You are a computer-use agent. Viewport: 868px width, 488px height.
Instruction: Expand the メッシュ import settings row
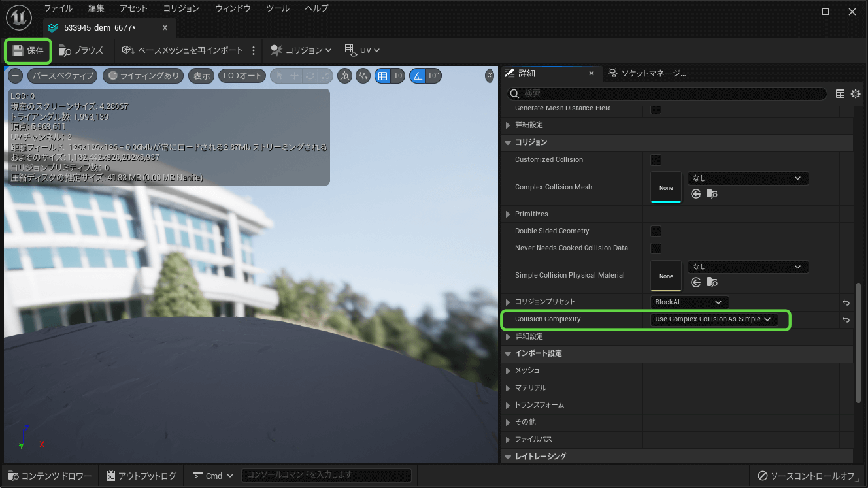click(509, 371)
